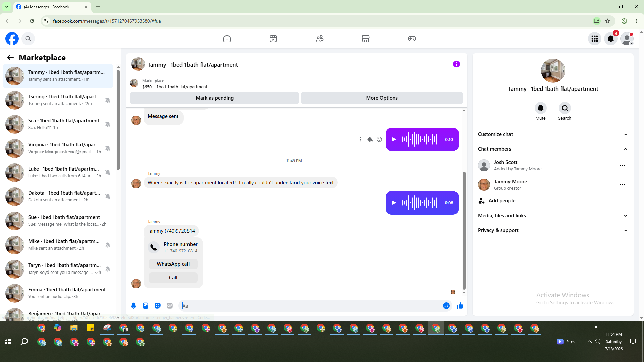Open the account profile menu
The image size is (644, 362).
click(x=627, y=39)
